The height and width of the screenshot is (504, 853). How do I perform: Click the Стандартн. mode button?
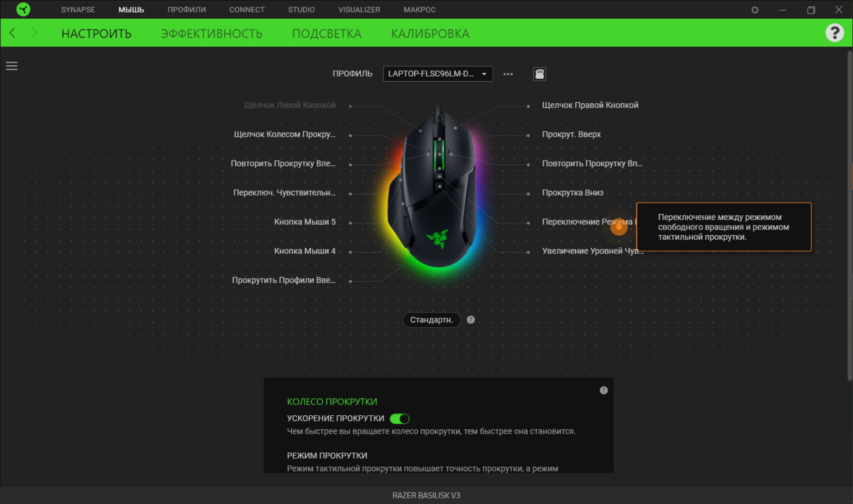(432, 320)
